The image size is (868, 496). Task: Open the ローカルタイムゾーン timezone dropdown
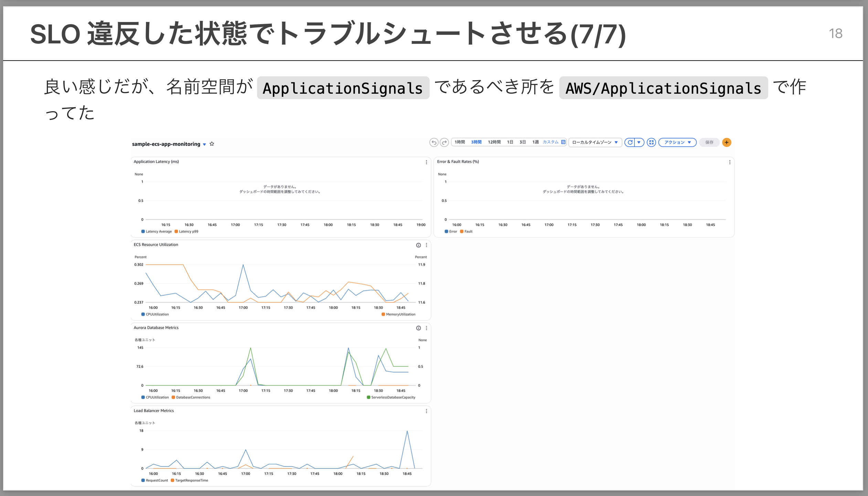[x=595, y=142]
